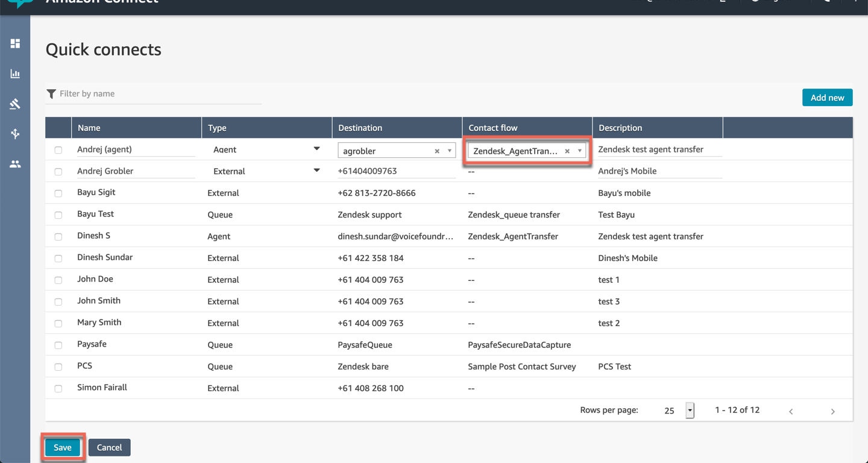Sort by the Name column header
Image resolution: width=868 pixels, height=463 pixels.
point(89,128)
